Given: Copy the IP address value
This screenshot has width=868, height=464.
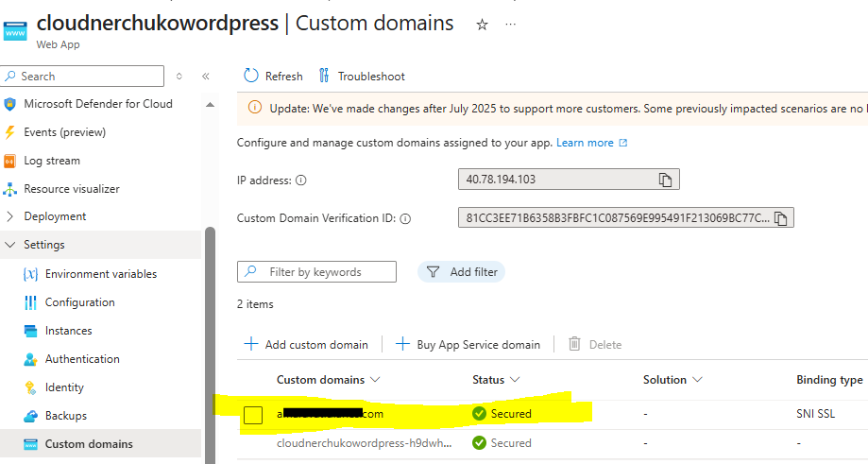Looking at the screenshot, I should click(665, 180).
